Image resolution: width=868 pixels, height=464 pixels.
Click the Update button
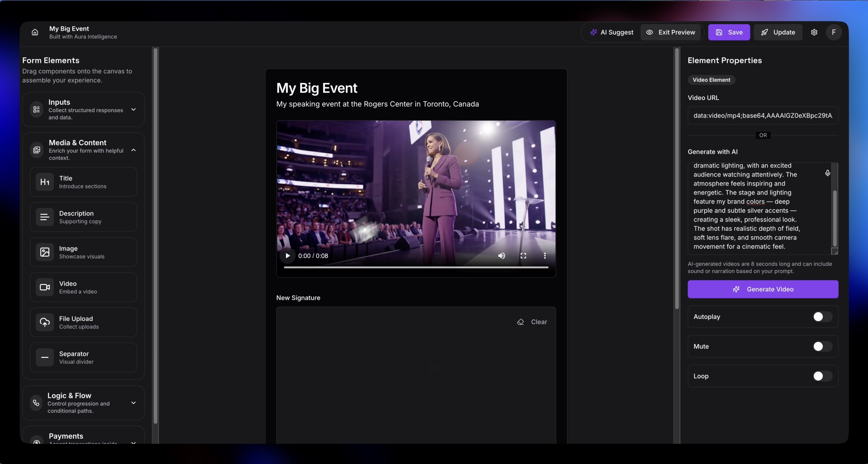point(778,32)
